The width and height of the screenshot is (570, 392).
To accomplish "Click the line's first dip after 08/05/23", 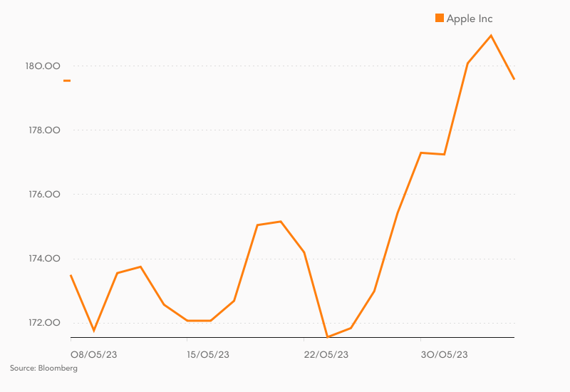I will (93, 331).
